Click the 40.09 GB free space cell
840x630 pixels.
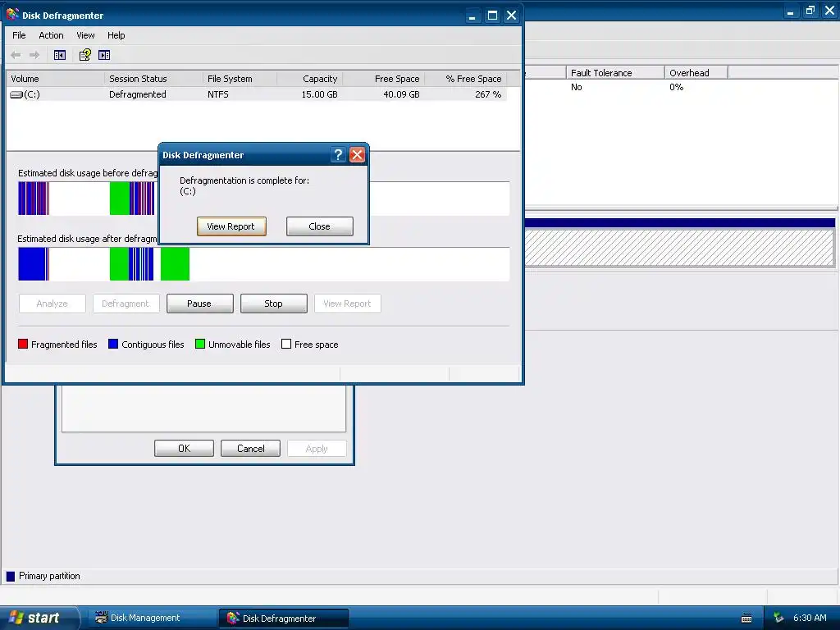coord(401,95)
